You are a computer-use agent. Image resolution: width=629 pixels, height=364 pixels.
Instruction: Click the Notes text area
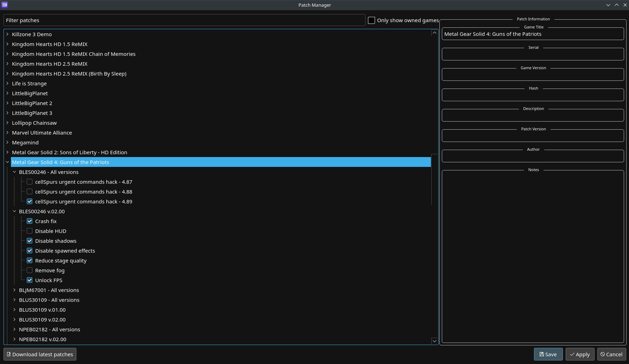tap(533, 256)
